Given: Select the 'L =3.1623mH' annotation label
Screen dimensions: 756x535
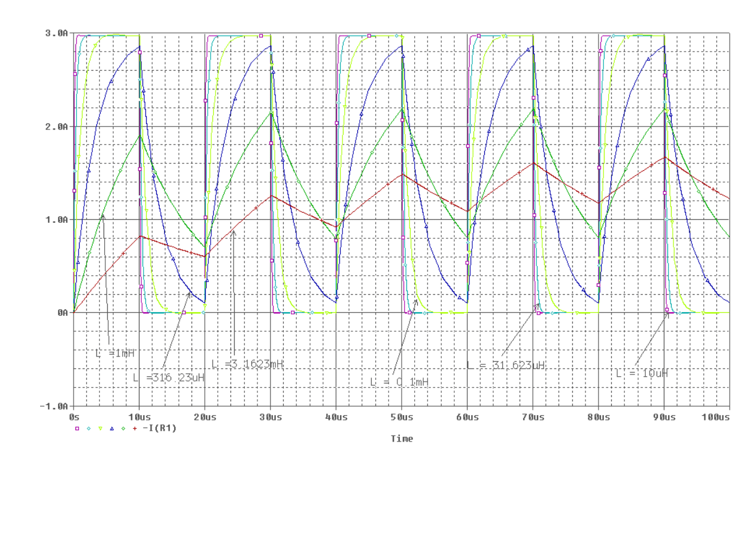Looking at the screenshot, I should [x=247, y=364].
